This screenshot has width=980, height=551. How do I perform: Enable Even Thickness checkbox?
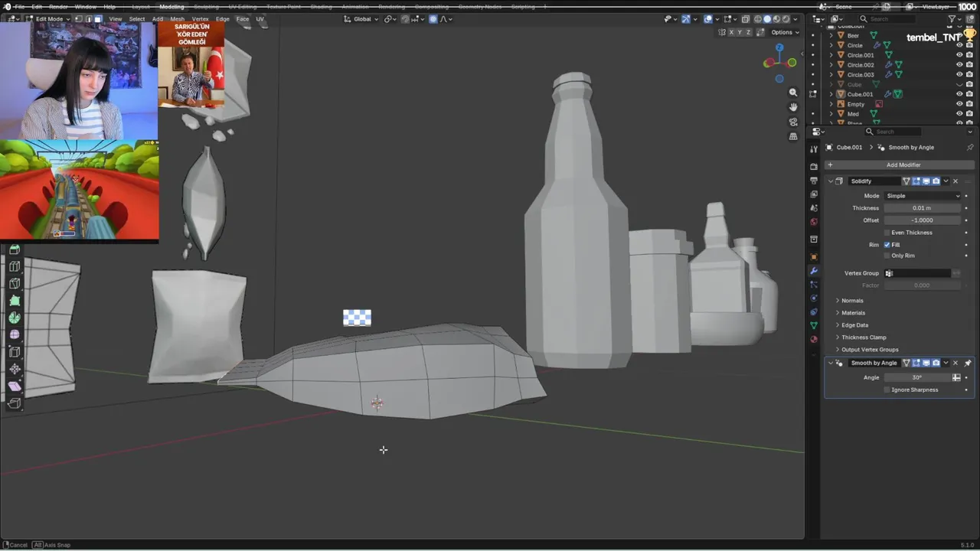[887, 233]
